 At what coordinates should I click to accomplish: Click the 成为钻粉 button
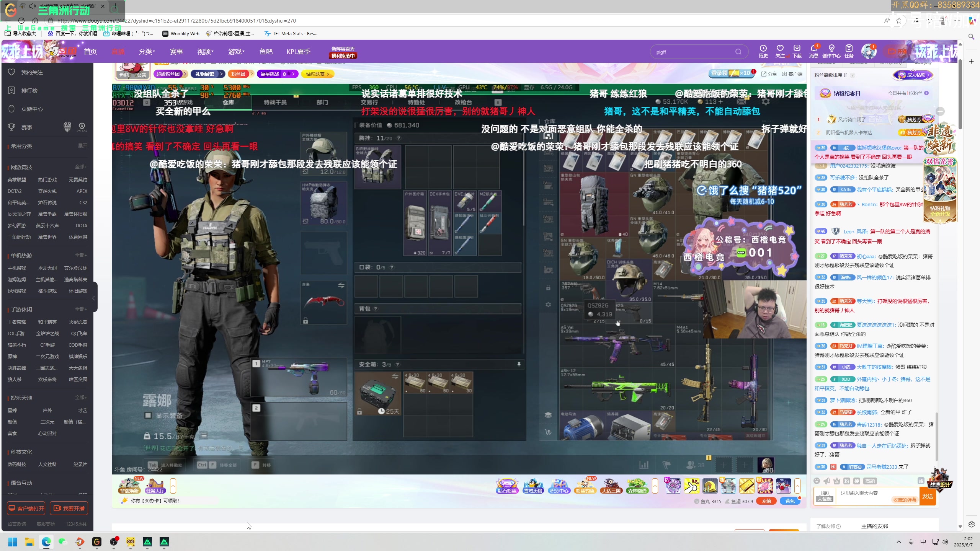[913, 75]
